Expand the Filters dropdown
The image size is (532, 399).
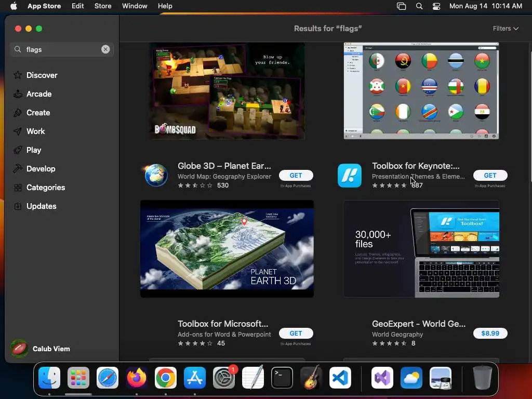tap(506, 29)
